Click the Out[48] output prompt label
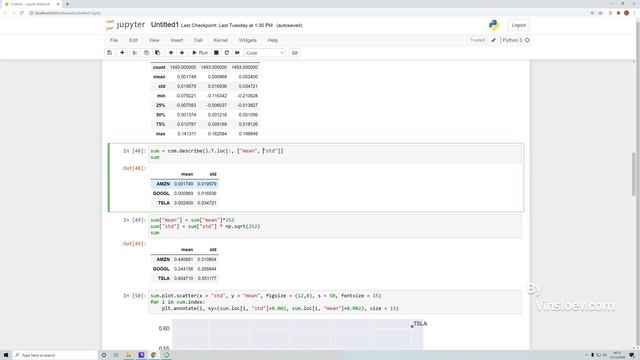Viewport: 640px width, 360px height. pyautogui.click(x=134, y=168)
